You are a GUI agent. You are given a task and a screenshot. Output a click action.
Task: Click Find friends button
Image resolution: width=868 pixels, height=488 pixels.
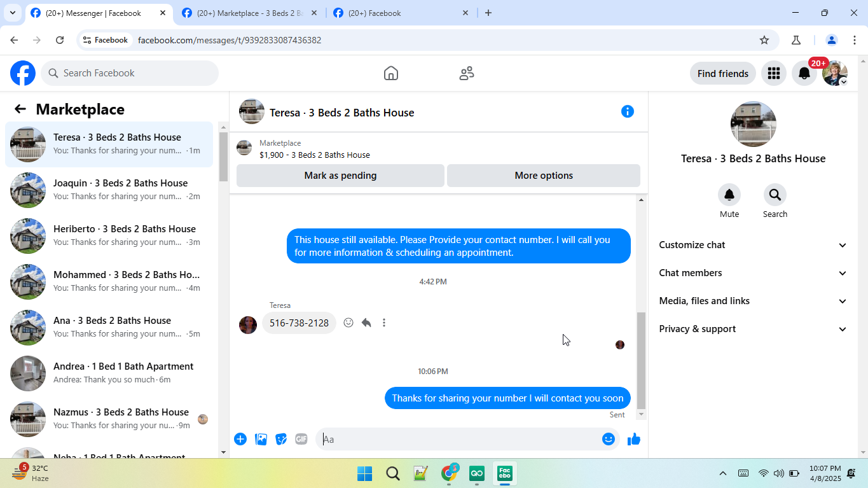[x=723, y=73]
